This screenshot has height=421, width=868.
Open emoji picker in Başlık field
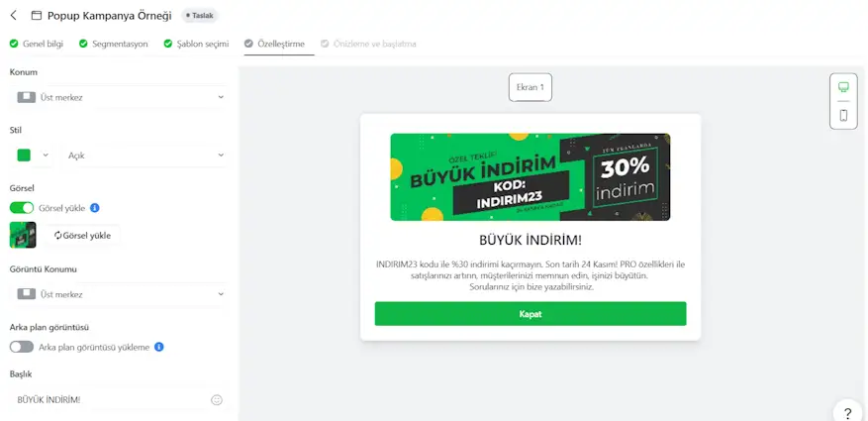[217, 400]
